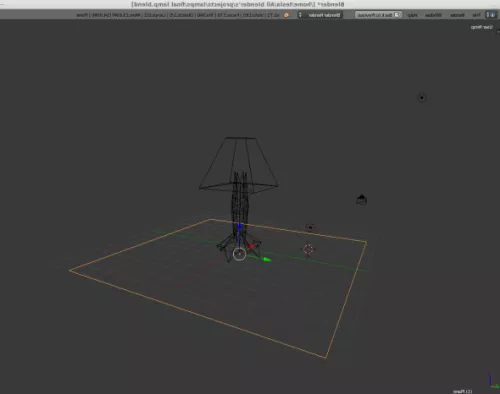
Task: Click the Back to Previous button
Action: [x=378, y=15]
